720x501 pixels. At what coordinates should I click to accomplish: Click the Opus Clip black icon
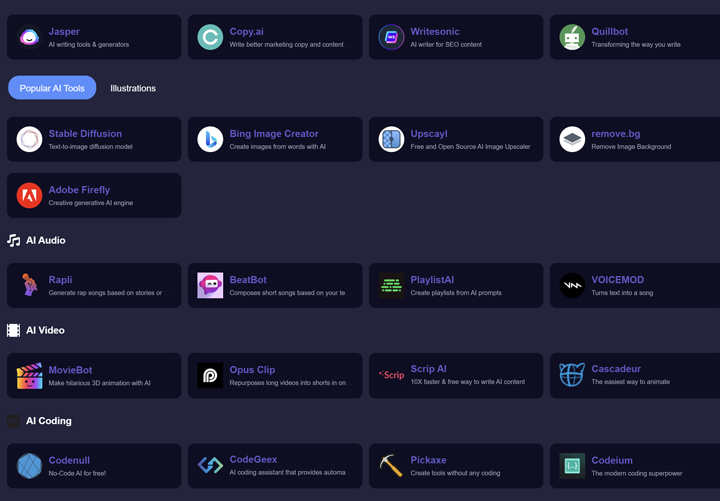210,376
